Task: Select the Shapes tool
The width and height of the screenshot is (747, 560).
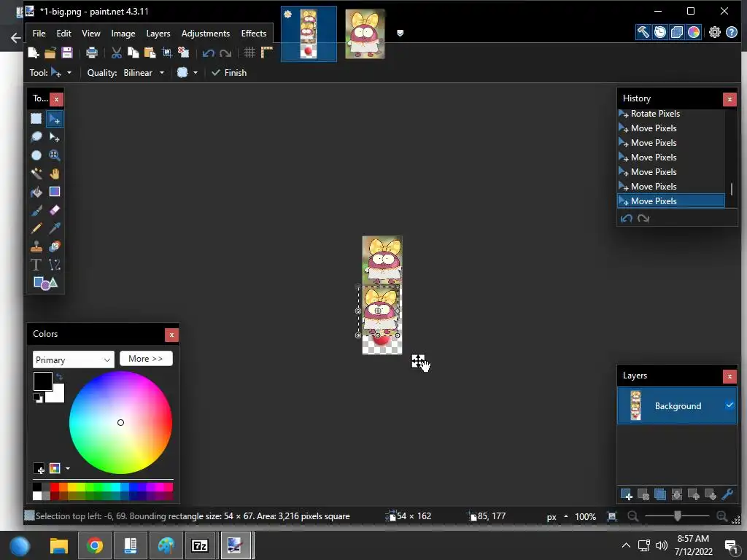Action: tap(45, 284)
